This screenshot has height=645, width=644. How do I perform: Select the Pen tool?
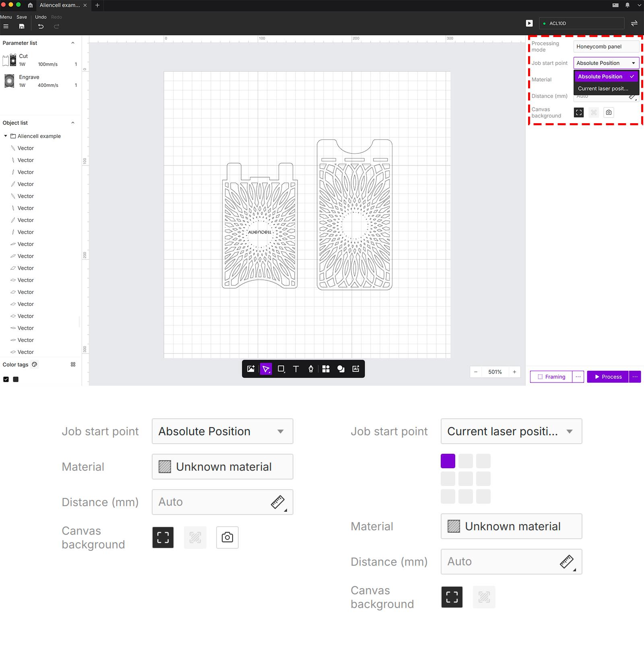point(311,369)
